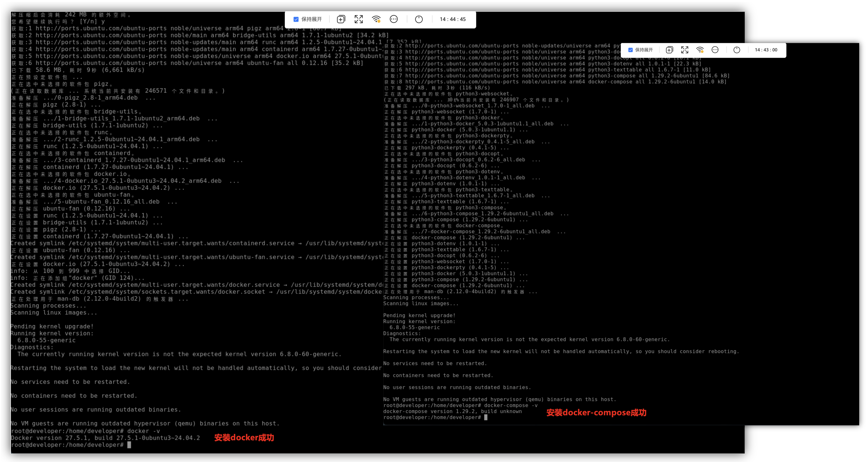This screenshot has height=462, width=868.
Task: Click 'No services need to be restarted.' in right terminal
Action: coord(435,363)
